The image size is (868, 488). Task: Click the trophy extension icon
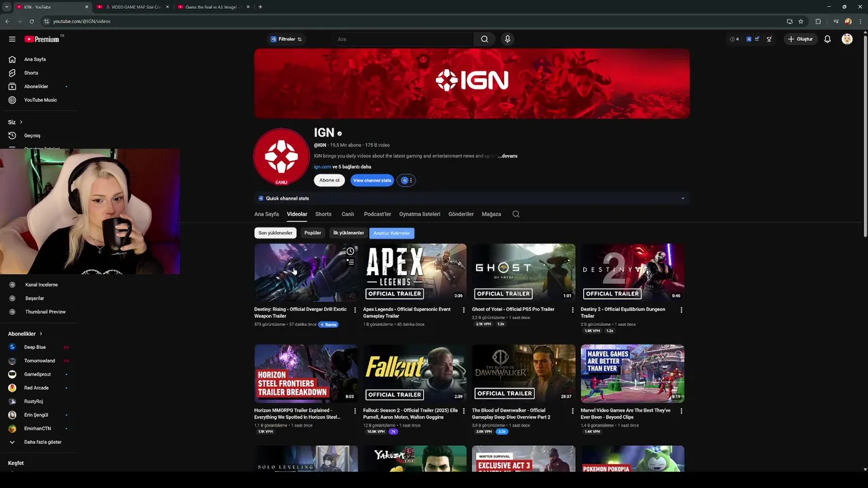tap(769, 39)
